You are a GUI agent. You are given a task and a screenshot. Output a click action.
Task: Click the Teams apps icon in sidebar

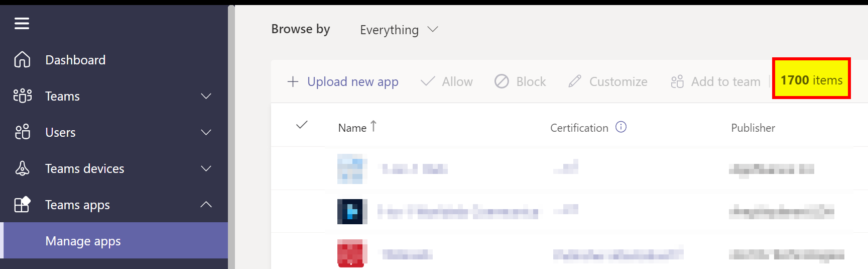pos(22,205)
